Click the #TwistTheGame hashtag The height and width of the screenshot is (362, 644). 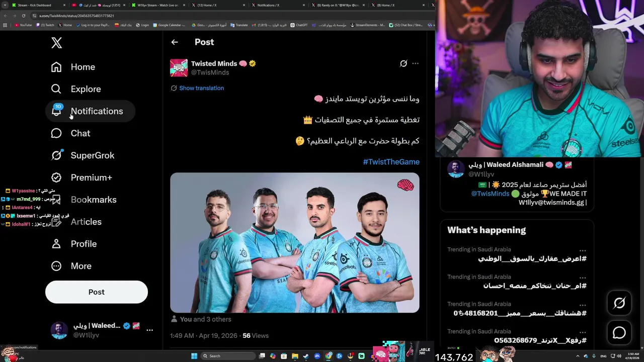point(391,162)
